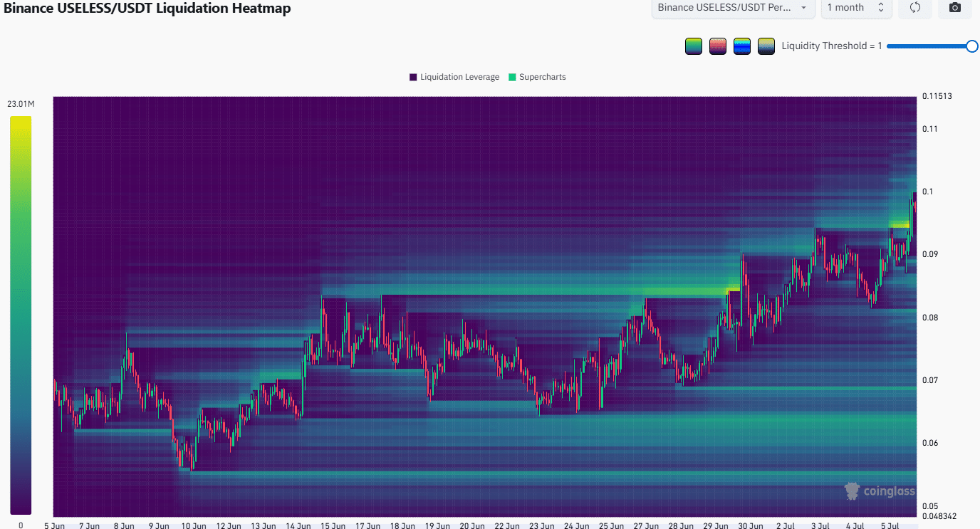Click the 3 Jul date axis label

pos(821,526)
